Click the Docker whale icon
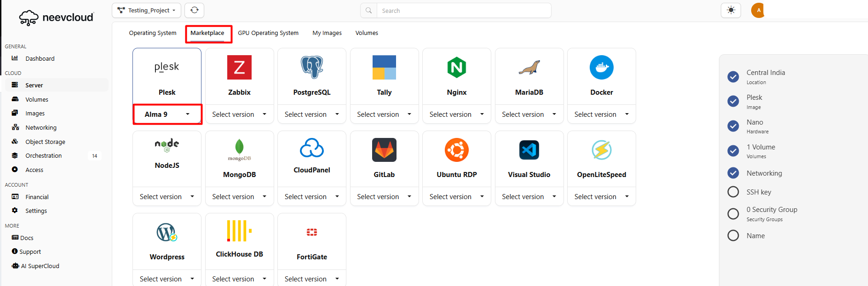Image resolution: width=868 pixels, height=286 pixels. (601, 68)
